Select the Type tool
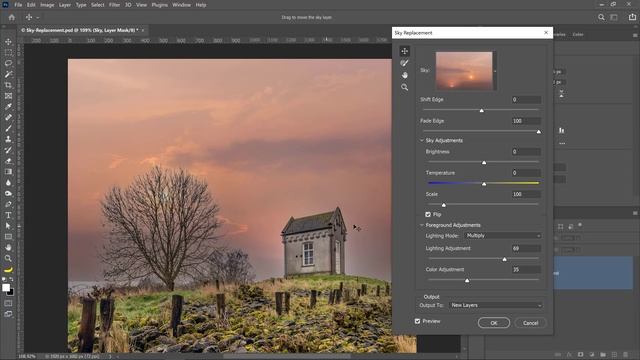This screenshot has width=640, height=360. (x=8, y=215)
